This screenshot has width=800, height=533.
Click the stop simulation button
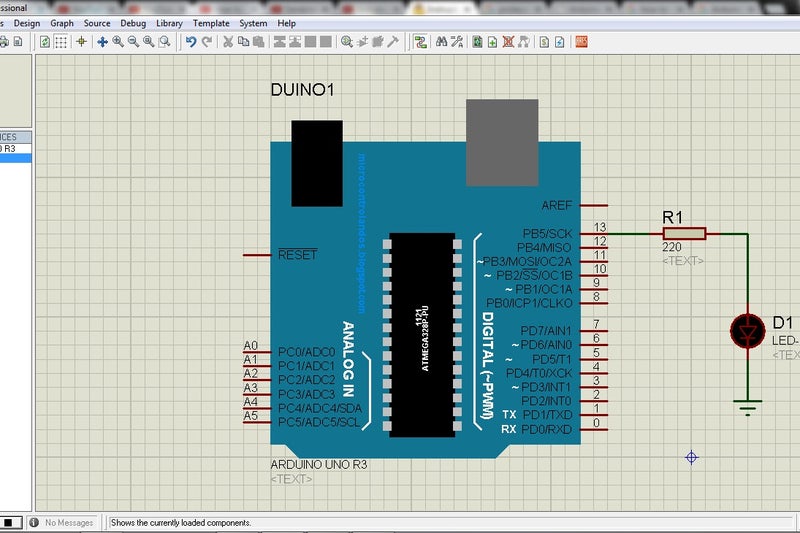(9, 523)
